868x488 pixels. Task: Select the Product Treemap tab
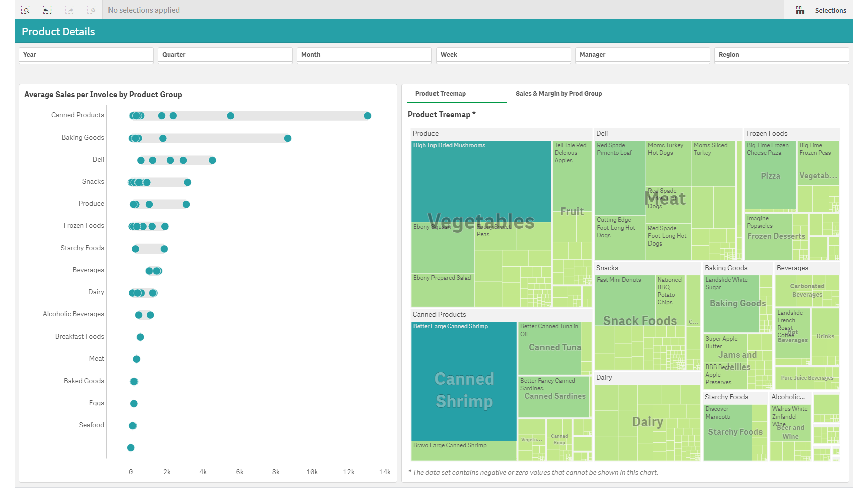click(440, 93)
